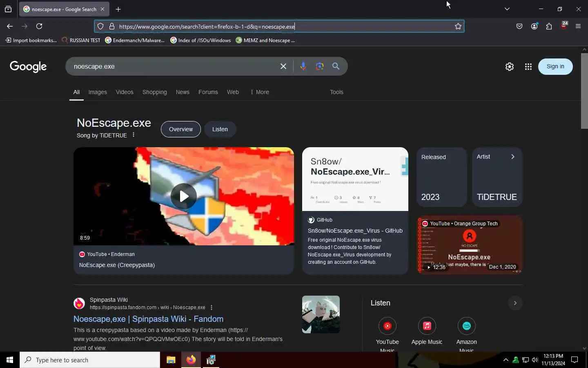
Task: List all tabs dropdown arrow
Action: coord(507,9)
